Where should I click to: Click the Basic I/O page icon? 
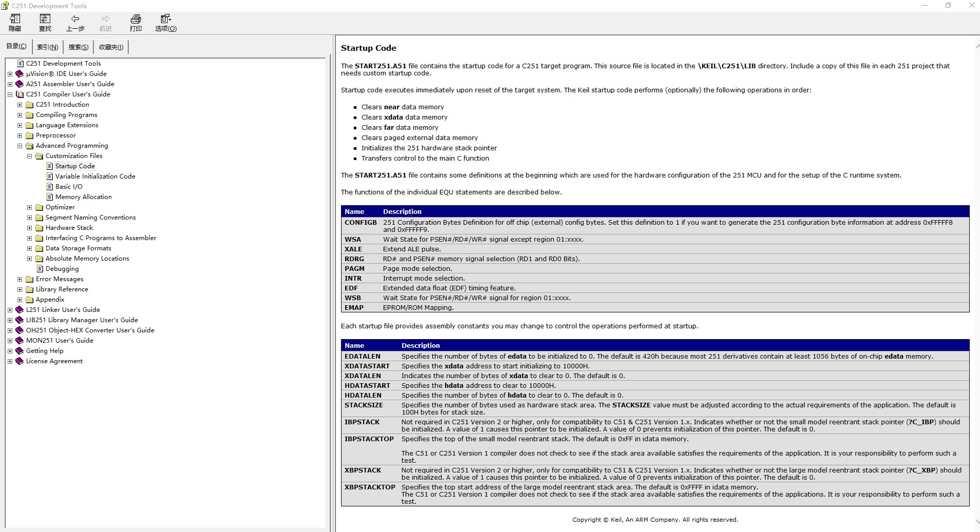click(50, 187)
